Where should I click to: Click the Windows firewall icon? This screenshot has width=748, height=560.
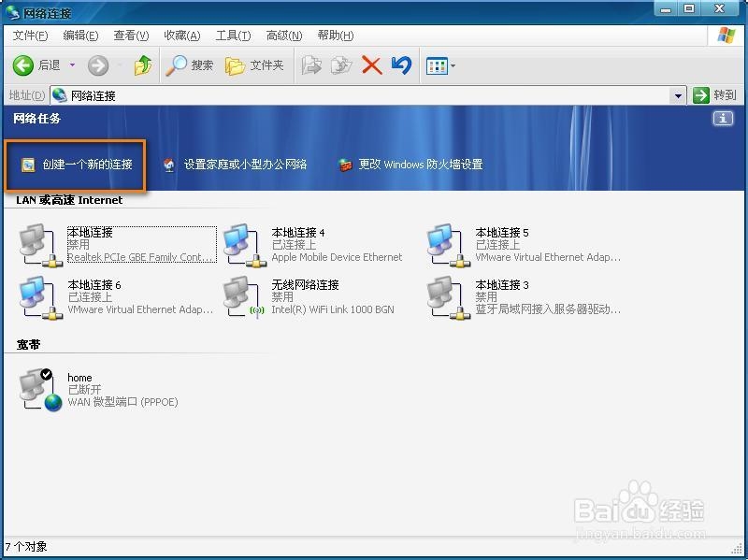click(x=345, y=165)
